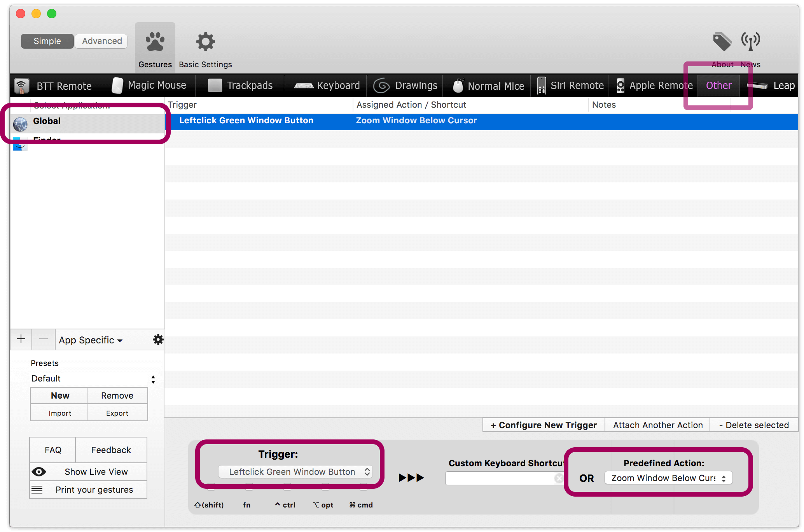Click Zoom Window Below Cursor action cell
804x532 pixels.
[416, 121]
